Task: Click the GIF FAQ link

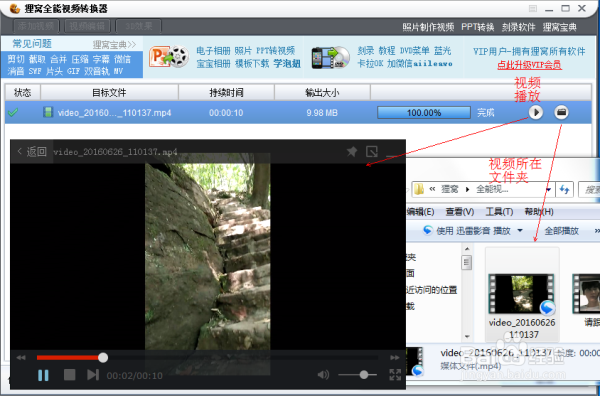Action: tap(73, 71)
